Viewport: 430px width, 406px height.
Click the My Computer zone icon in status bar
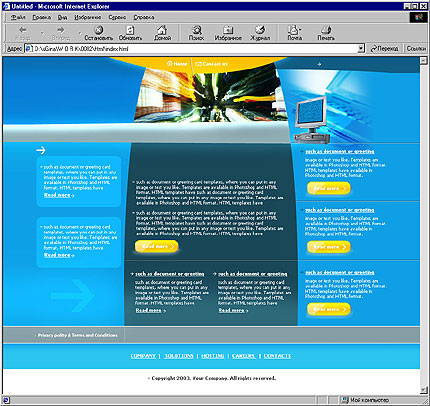click(345, 400)
